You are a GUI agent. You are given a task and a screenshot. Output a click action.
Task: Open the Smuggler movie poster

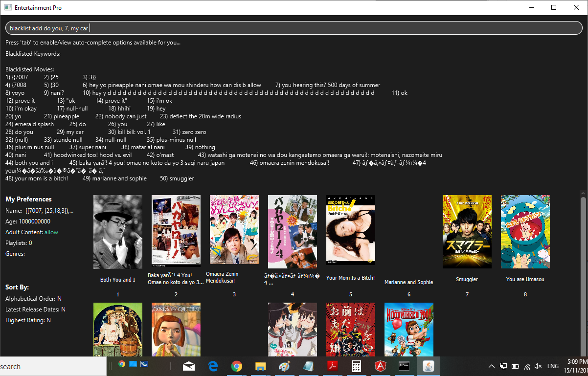[467, 232]
